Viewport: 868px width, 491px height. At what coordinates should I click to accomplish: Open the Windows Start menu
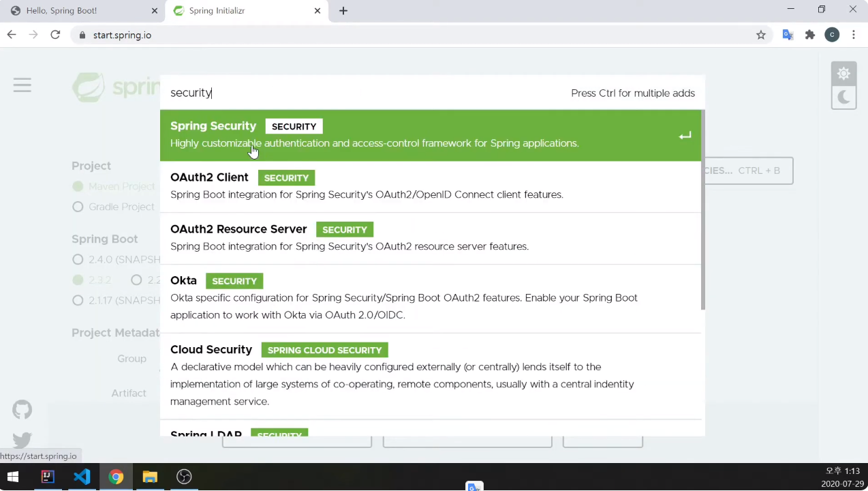[13, 477]
